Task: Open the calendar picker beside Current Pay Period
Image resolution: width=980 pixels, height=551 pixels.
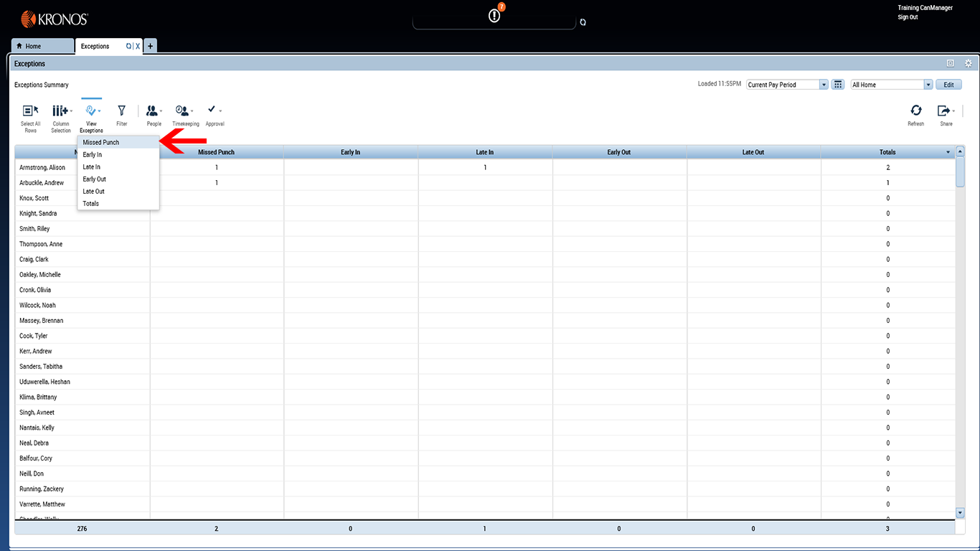Action: pyautogui.click(x=837, y=84)
